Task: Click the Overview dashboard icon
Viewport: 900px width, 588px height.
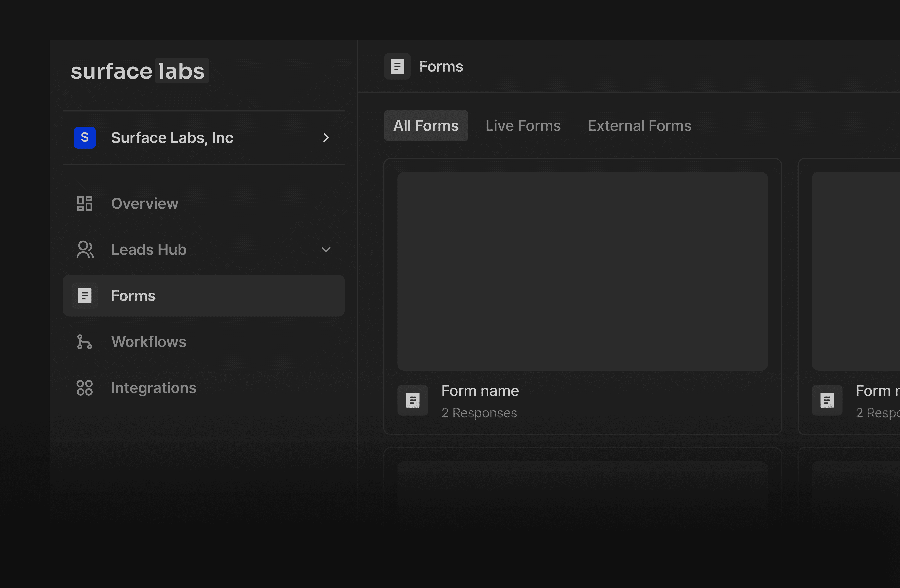Action: (85, 203)
